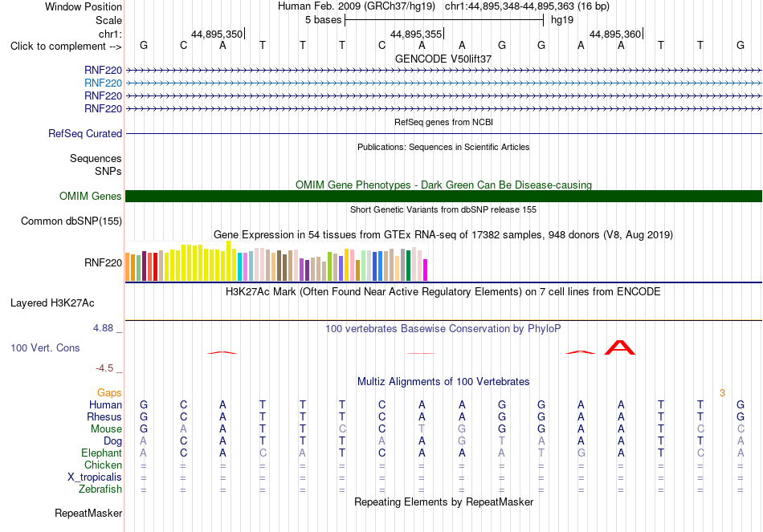Click the -4.5 PhyloP lower scale value
The width and height of the screenshot is (763, 532).
pos(104,368)
